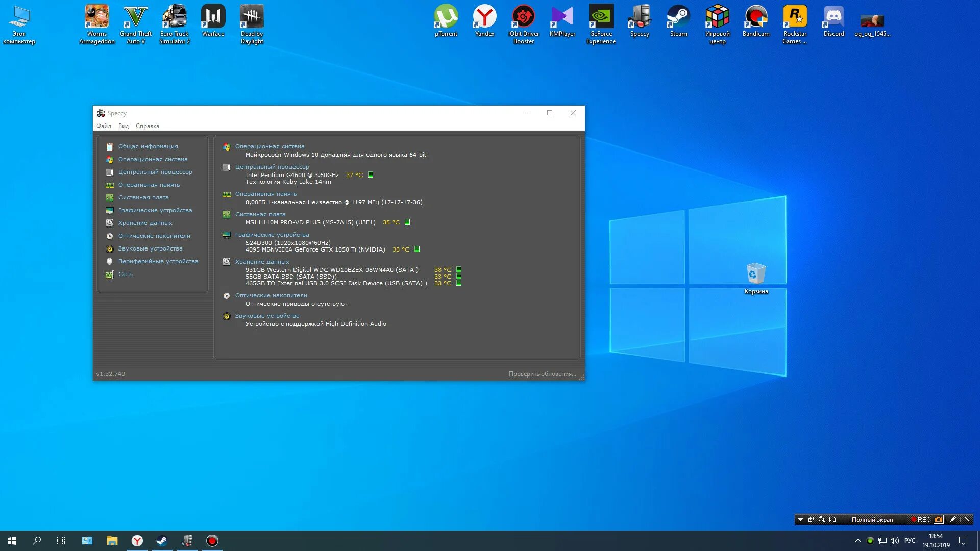Click the motherboard 35 °C temperature indicator
Viewport: 980px width, 551px height.
[x=407, y=222]
